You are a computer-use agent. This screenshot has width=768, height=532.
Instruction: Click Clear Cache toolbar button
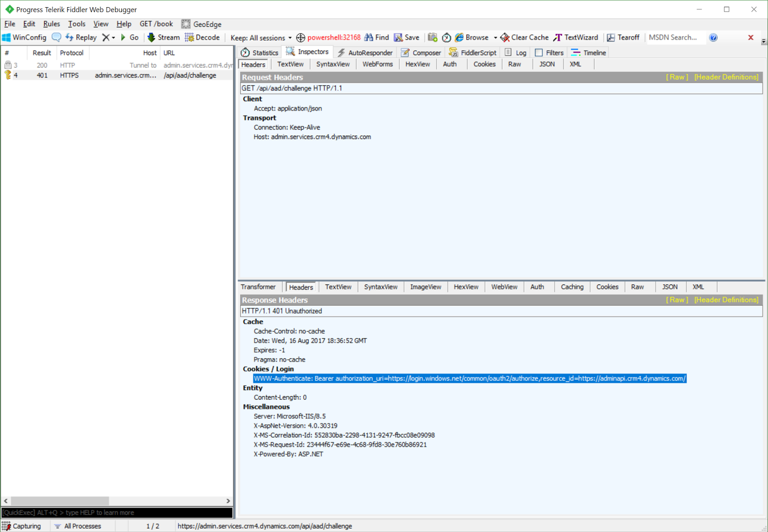click(524, 37)
